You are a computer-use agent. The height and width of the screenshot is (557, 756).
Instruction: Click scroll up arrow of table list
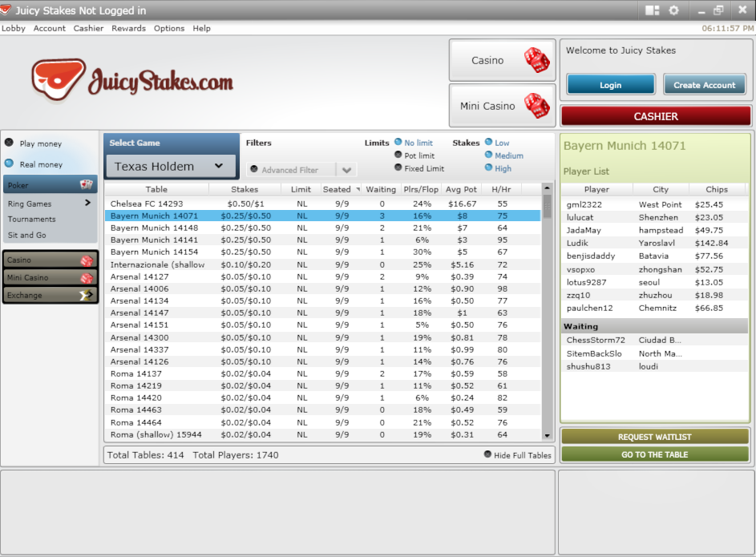point(547,188)
